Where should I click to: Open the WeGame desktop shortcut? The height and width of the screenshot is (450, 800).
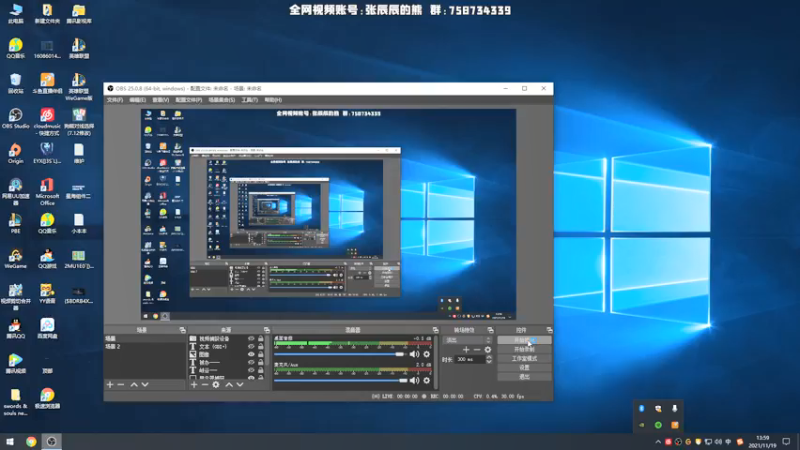pos(15,259)
